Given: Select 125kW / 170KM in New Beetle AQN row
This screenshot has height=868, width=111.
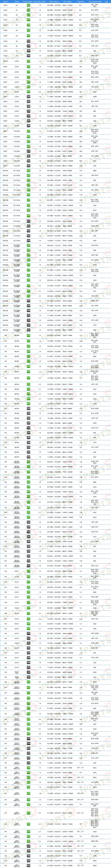Looking at the screenshot, I should point(67,832).
